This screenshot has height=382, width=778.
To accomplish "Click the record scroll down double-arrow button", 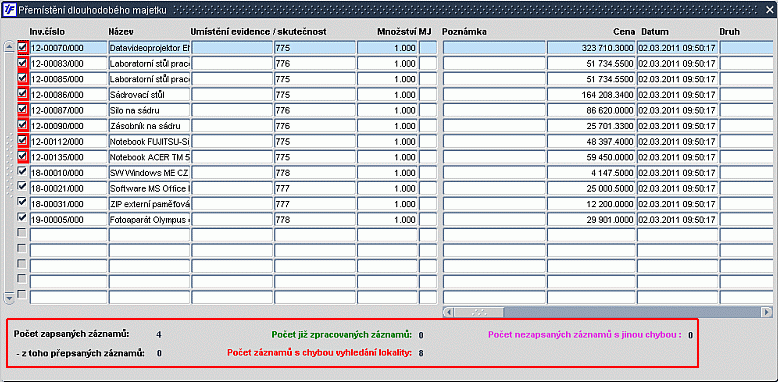I will [x=9, y=297].
